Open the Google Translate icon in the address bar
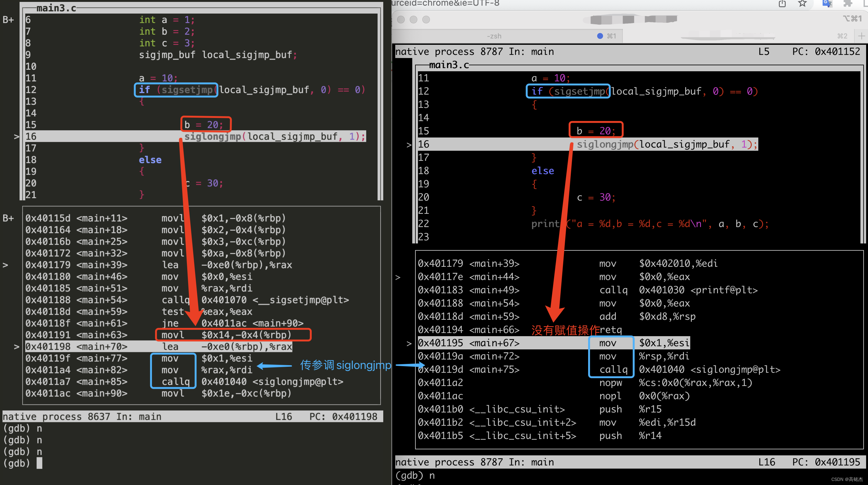Image resolution: width=868 pixels, height=485 pixels. pos(827,3)
